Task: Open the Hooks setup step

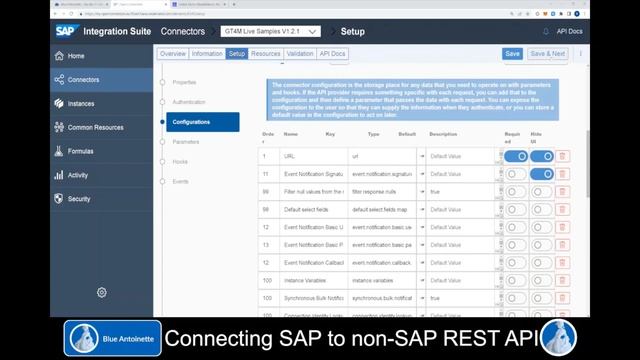Action: coord(180,162)
